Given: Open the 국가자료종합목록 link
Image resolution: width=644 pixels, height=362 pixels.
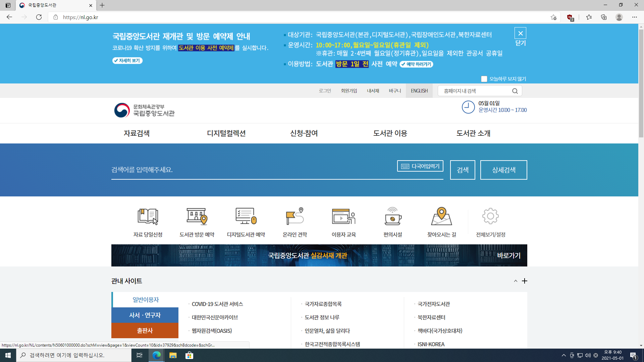Looking at the screenshot, I should click(x=323, y=304).
